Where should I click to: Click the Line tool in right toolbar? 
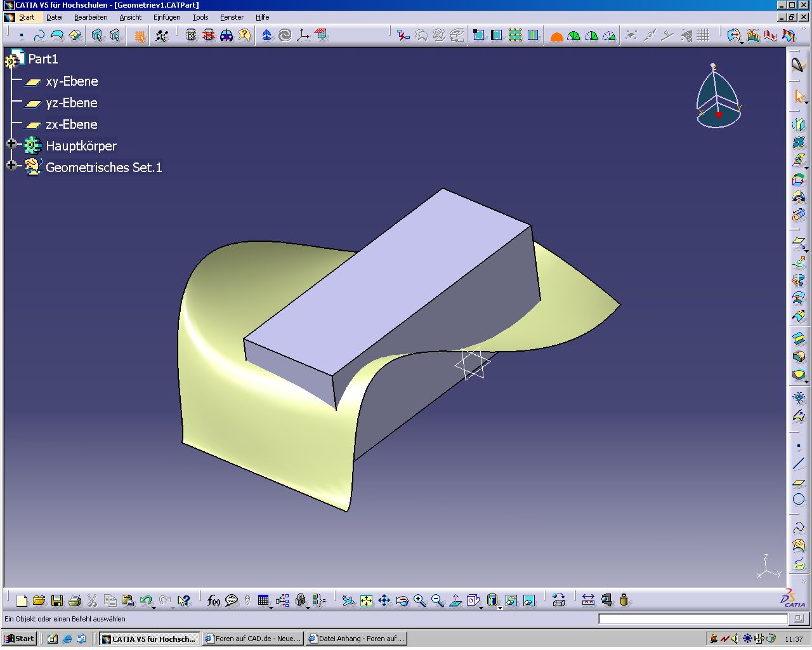click(x=799, y=464)
